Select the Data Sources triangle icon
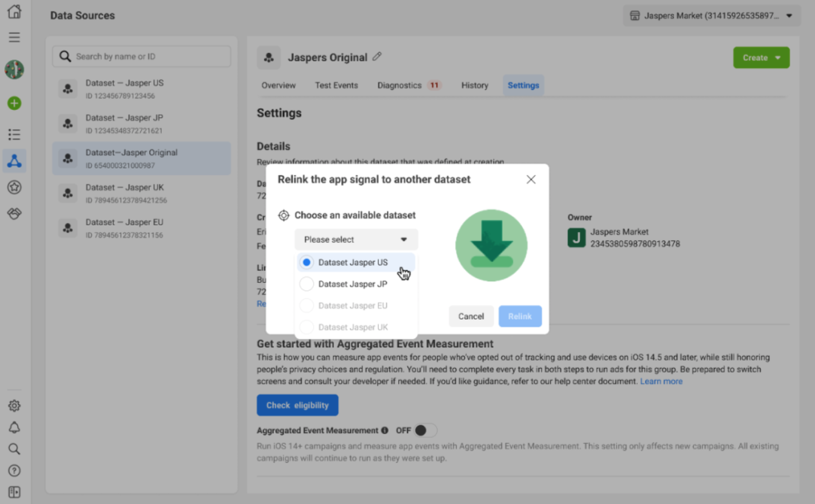This screenshot has width=815, height=504. tap(15, 161)
